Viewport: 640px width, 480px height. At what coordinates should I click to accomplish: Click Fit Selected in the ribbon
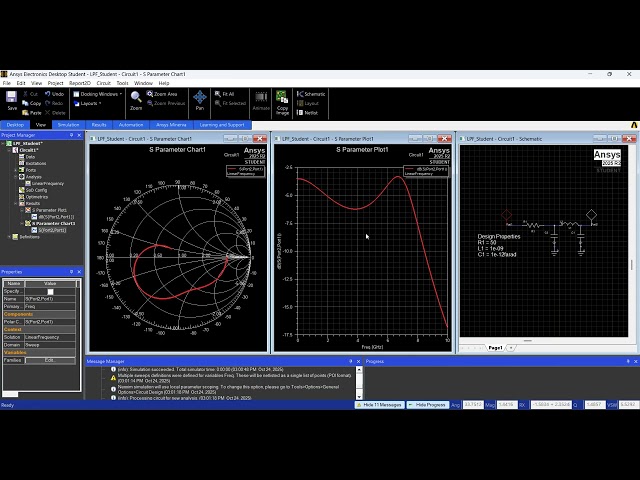[230, 103]
